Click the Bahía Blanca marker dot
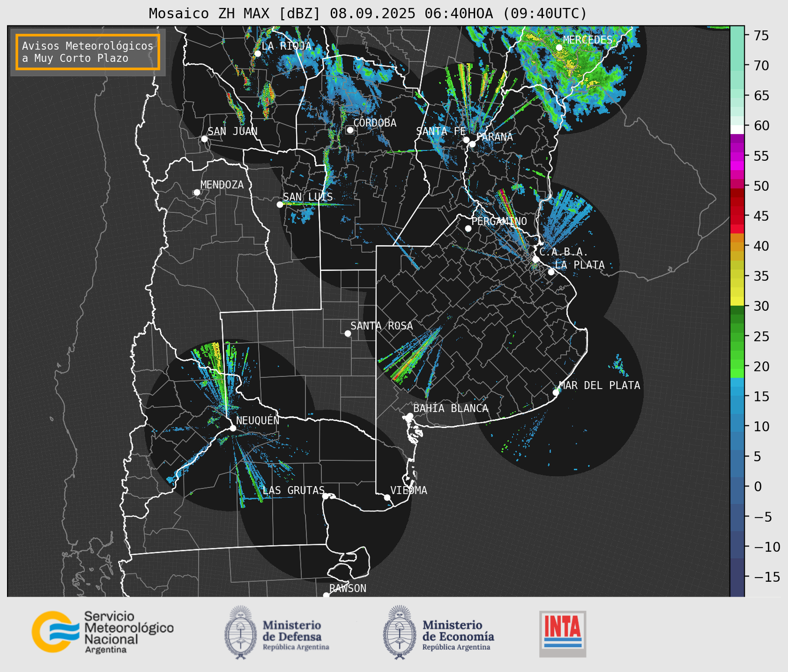788x672 pixels. point(410,416)
